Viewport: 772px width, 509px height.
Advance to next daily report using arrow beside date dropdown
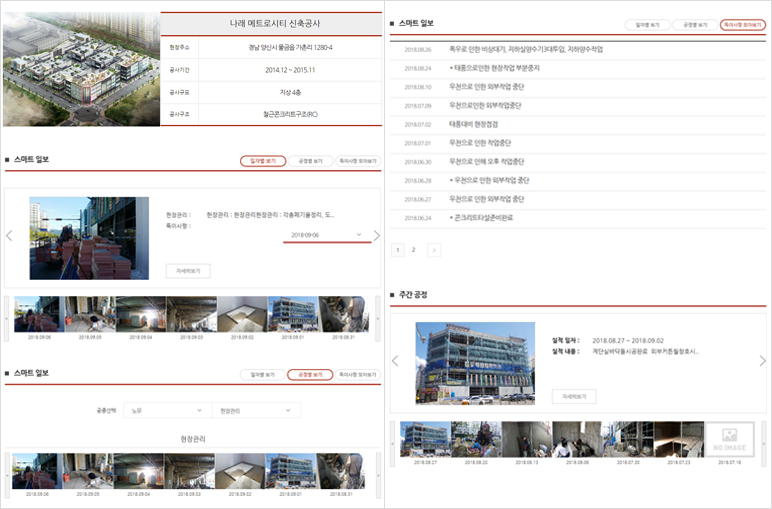[x=377, y=236]
